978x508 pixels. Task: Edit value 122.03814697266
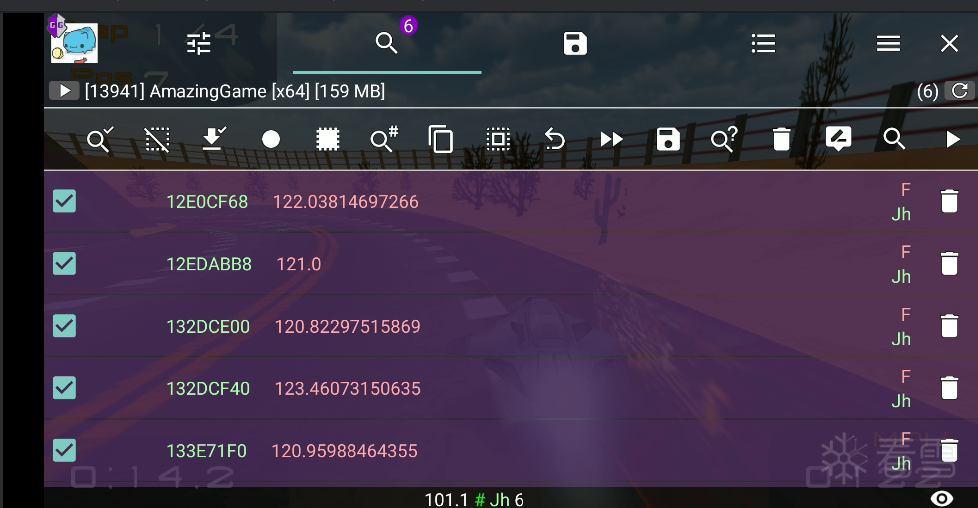pyautogui.click(x=346, y=202)
